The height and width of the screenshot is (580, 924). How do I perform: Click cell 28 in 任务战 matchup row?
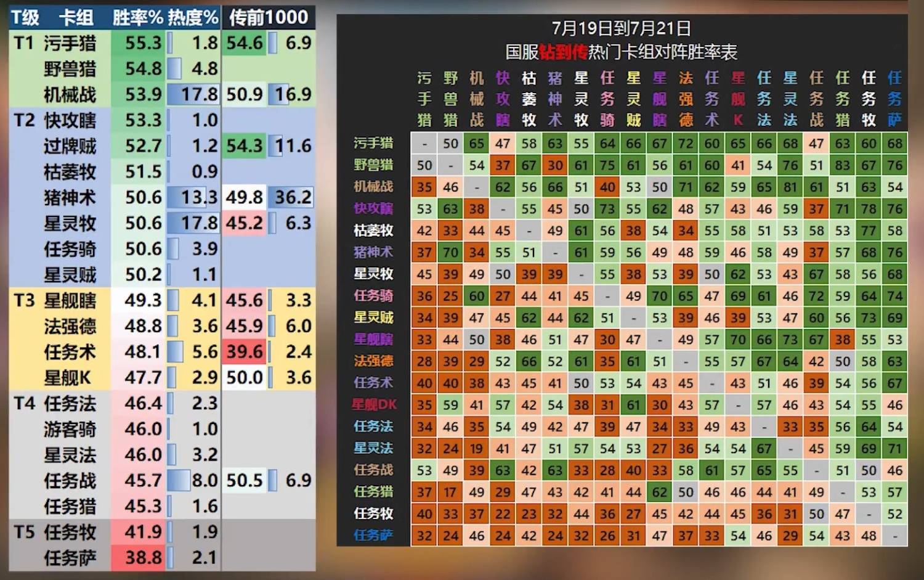coord(607,470)
